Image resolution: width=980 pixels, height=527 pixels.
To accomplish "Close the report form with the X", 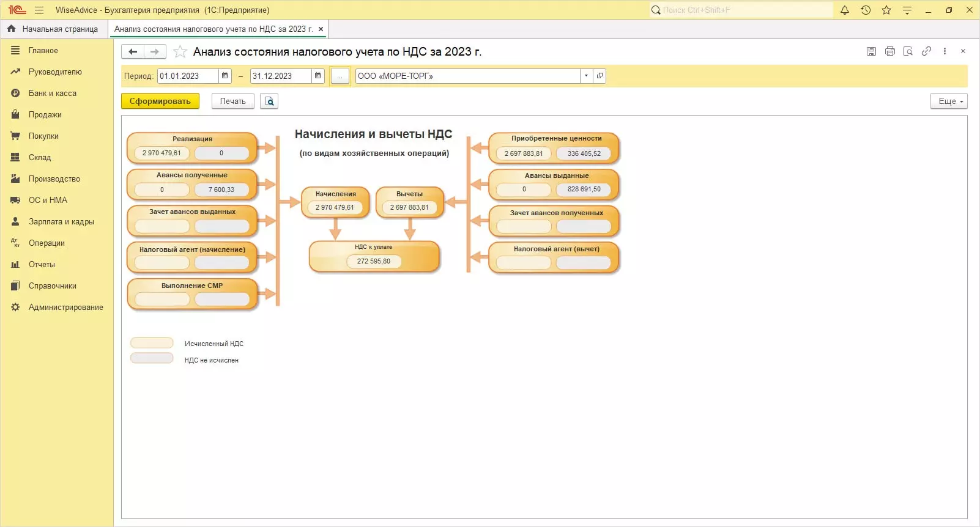I will (x=963, y=51).
